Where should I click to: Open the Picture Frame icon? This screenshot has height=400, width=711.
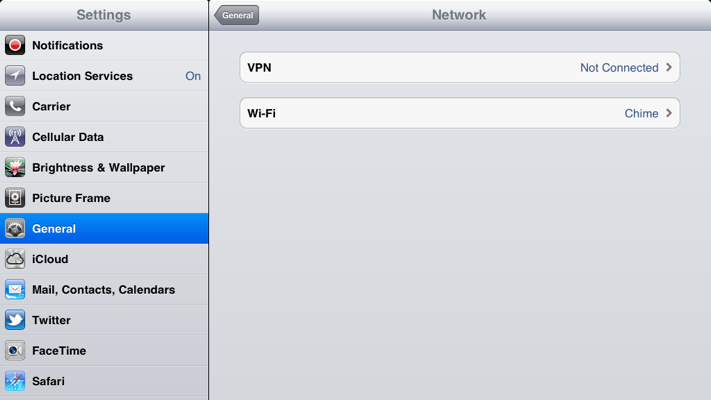(x=15, y=198)
